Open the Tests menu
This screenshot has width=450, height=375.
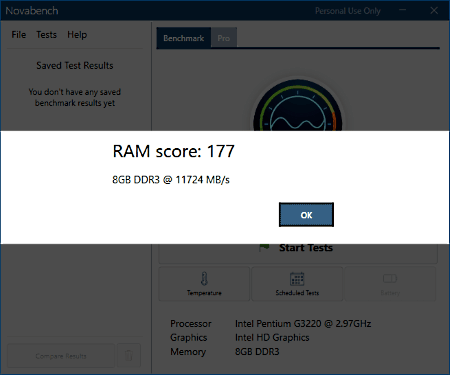coord(46,35)
